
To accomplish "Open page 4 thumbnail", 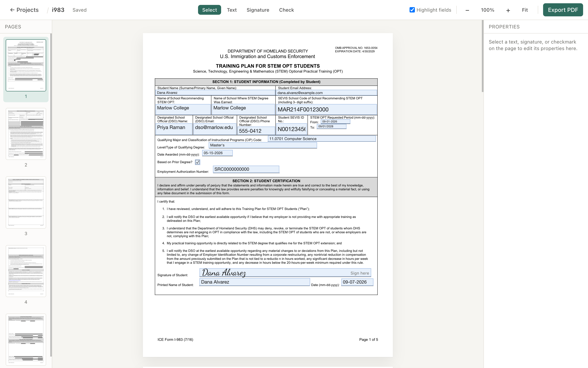I will (26, 271).
